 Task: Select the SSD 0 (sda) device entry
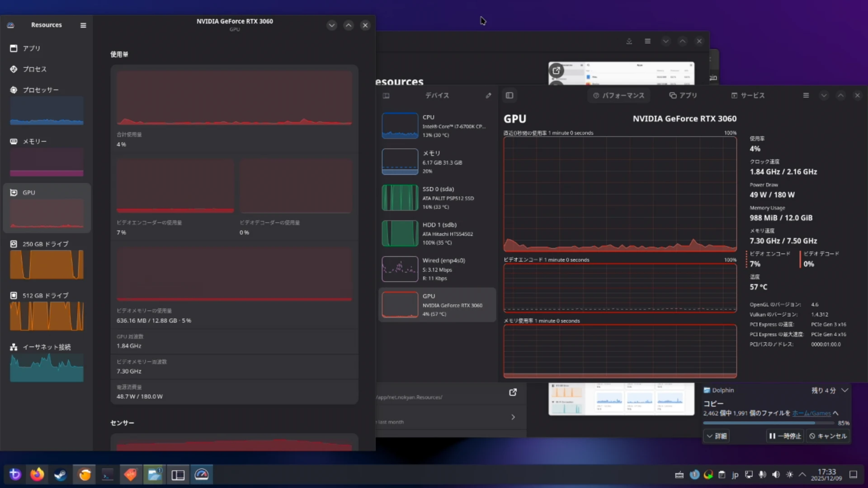pos(437,197)
